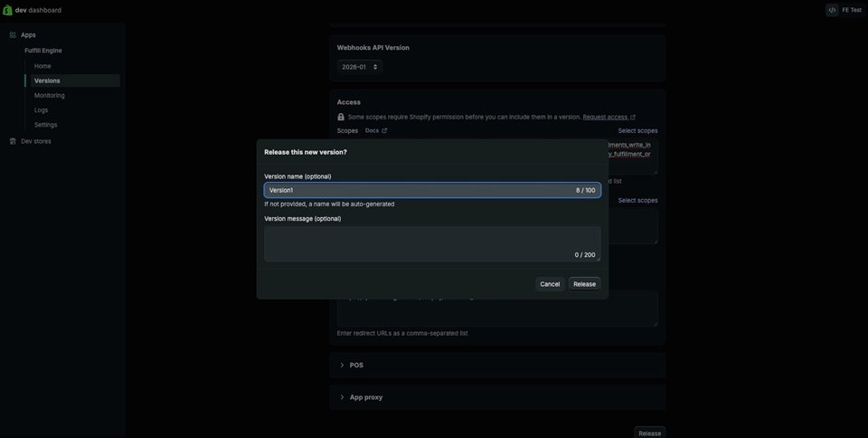
Task: Click the external link icon after Request access
Action: pos(633,118)
